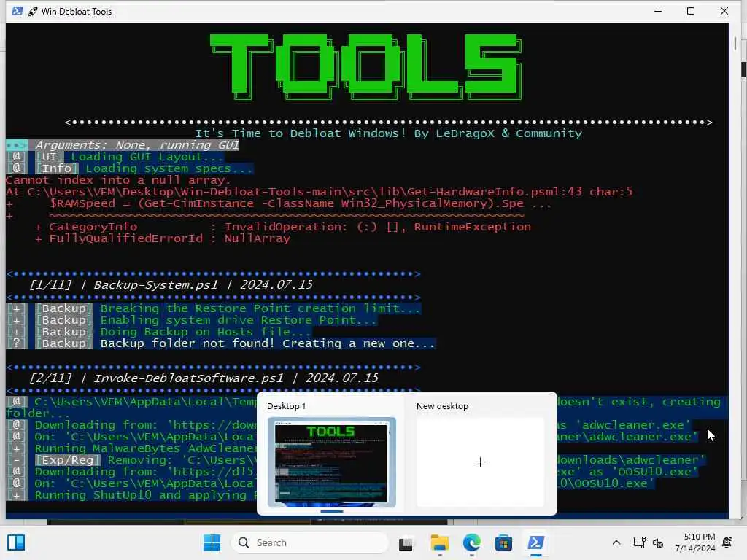Select the PowerShell taskbar icon
This screenshot has height=560, width=747.
[x=536, y=542]
